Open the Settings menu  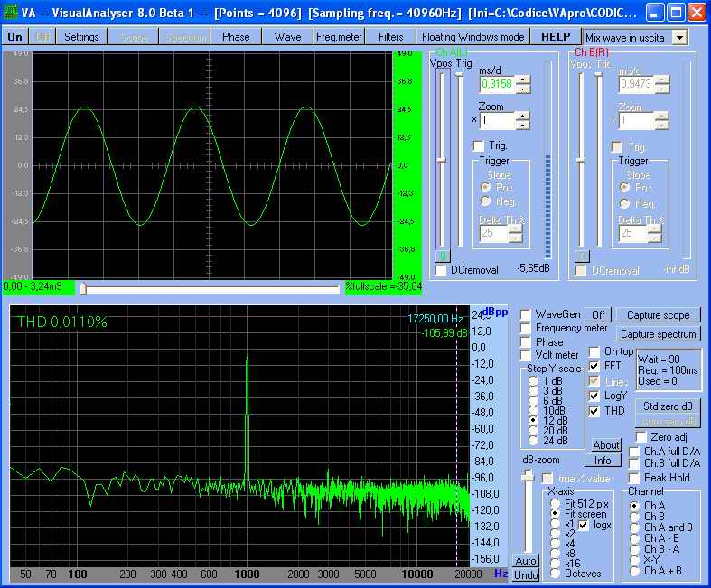(81, 37)
